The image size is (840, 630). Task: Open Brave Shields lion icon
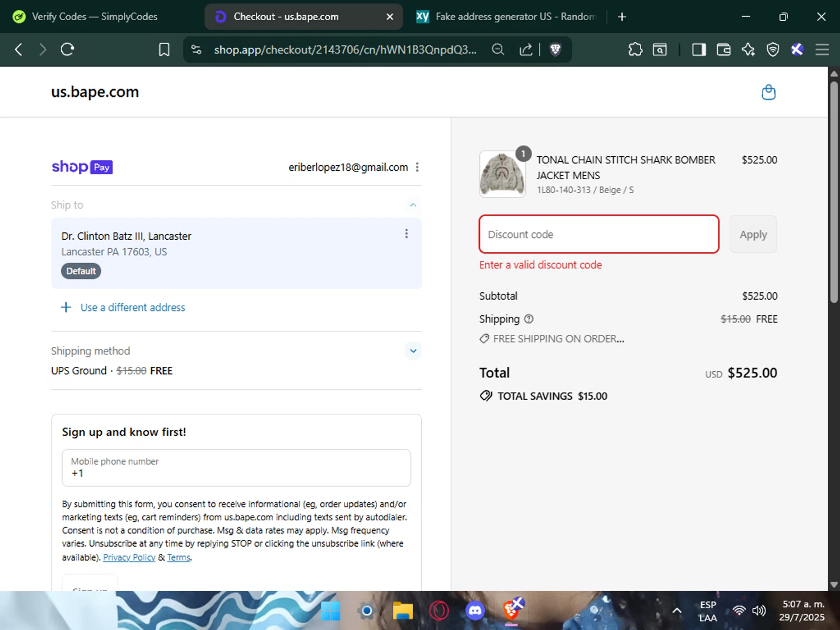[556, 50]
